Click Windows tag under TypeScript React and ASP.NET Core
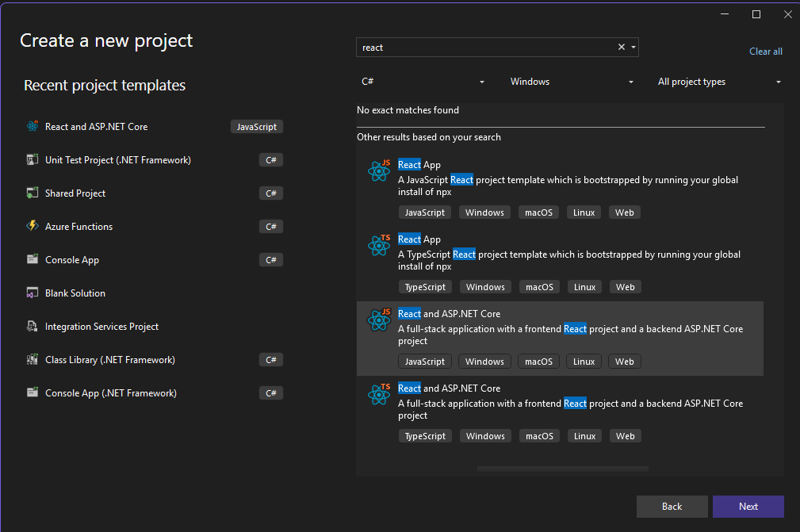Image resolution: width=800 pixels, height=532 pixels. pos(485,436)
